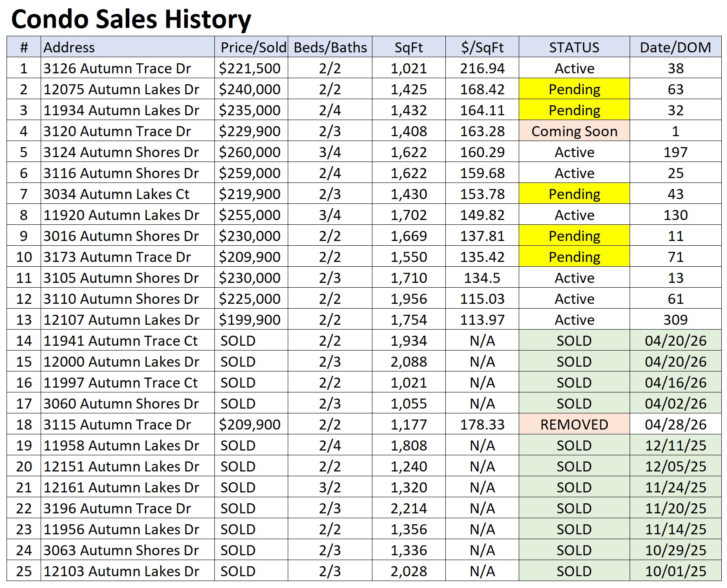727x588 pixels.
Task: Click the STATUS column header
Action: point(573,47)
